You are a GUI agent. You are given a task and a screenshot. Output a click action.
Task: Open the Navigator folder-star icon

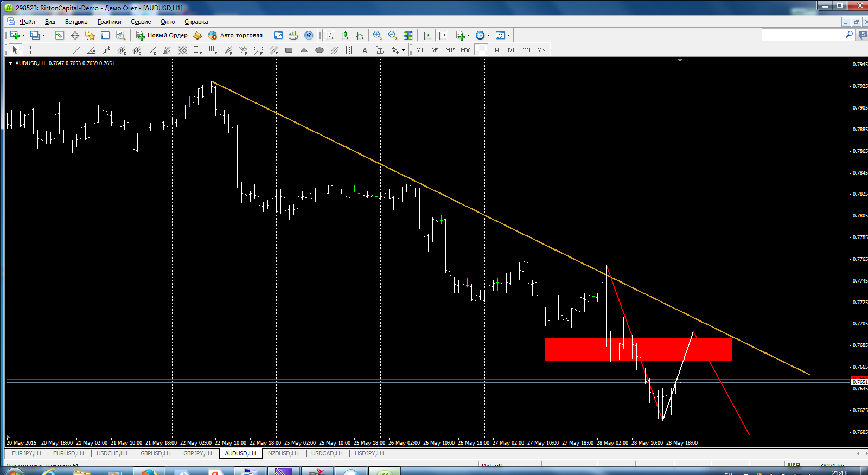point(90,35)
